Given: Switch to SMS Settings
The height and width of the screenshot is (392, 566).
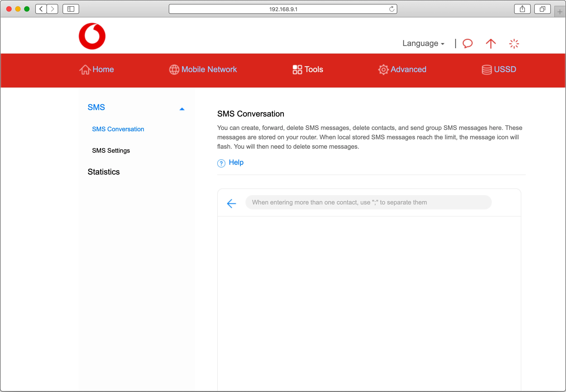Looking at the screenshot, I should pyautogui.click(x=111, y=150).
